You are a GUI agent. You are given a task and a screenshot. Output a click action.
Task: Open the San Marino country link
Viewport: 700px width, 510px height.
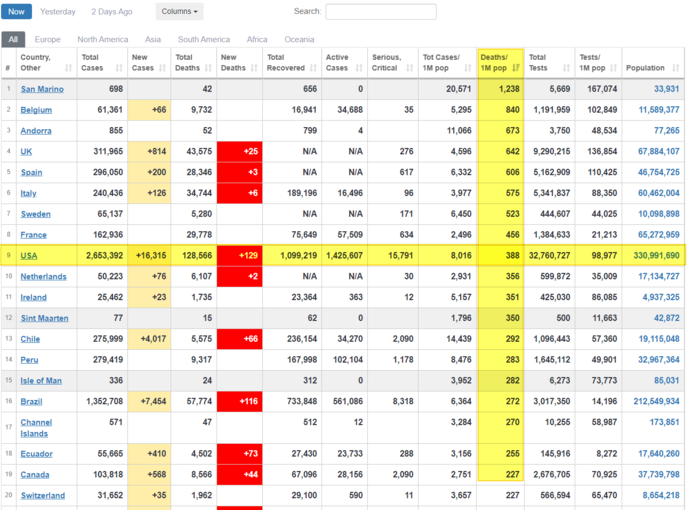click(42, 89)
